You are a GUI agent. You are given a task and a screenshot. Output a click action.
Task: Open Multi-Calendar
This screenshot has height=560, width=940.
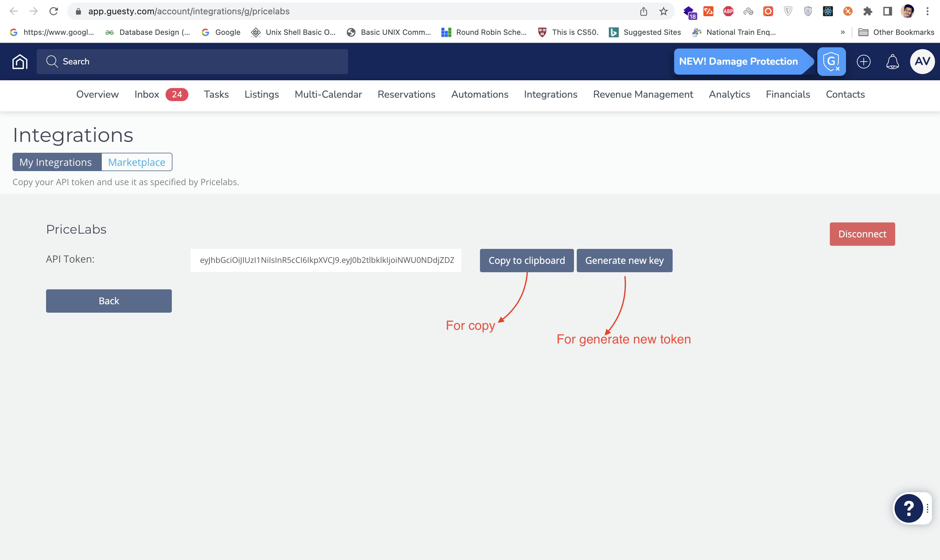click(328, 94)
